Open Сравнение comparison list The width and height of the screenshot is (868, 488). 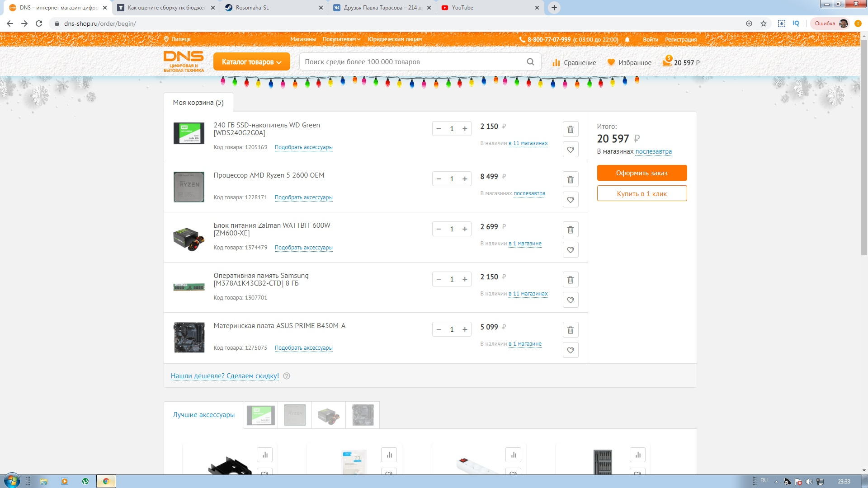tap(574, 62)
